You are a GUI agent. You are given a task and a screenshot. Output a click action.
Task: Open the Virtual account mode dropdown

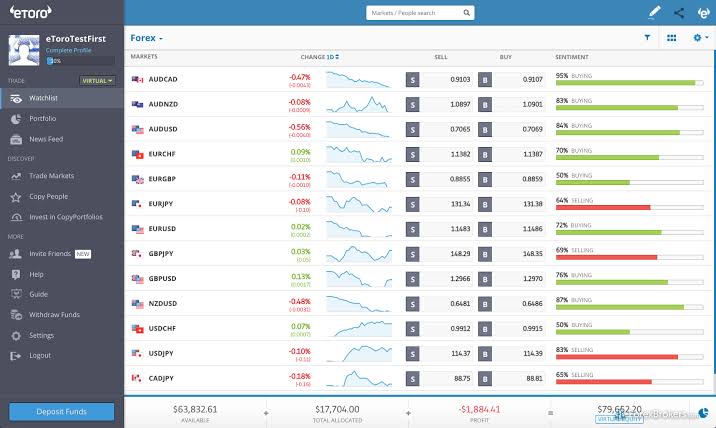[98, 80]
